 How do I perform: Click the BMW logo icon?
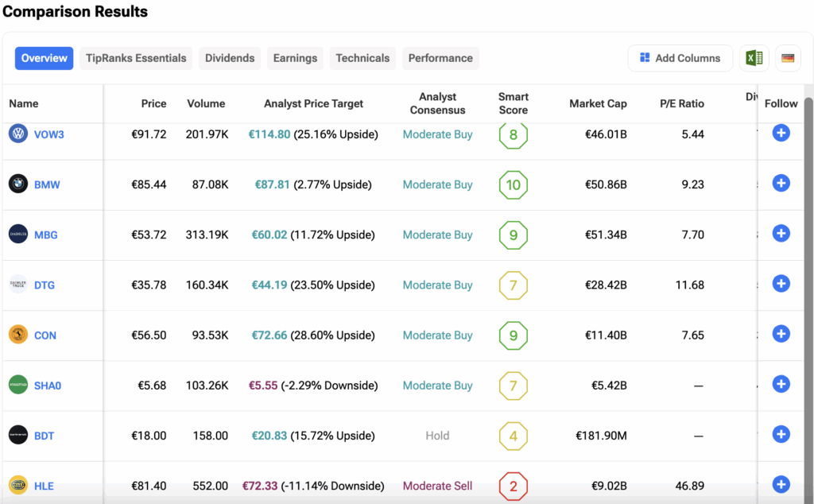point(18,184)
